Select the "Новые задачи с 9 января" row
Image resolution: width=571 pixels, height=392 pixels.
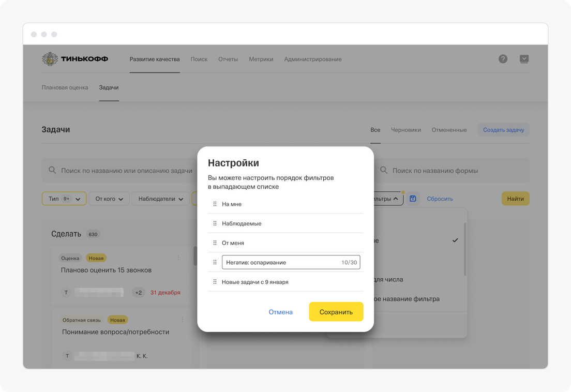(x=285, y=282)
